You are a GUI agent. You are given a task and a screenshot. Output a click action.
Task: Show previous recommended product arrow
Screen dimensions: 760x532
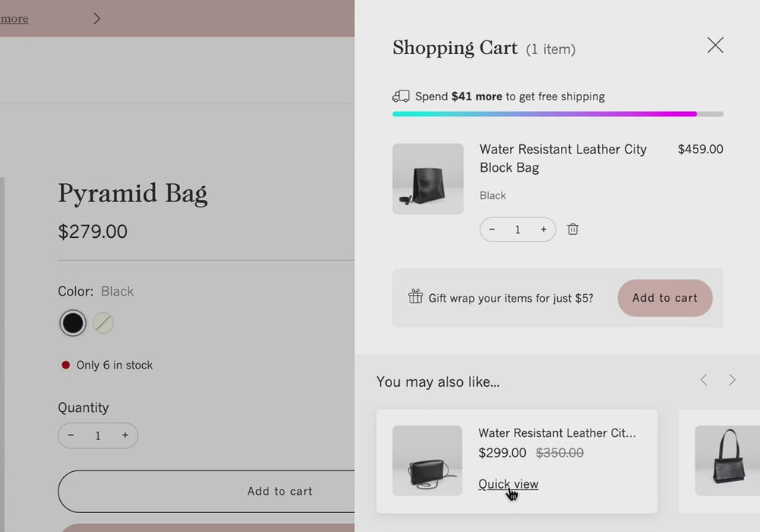click(x=704, y=380)
